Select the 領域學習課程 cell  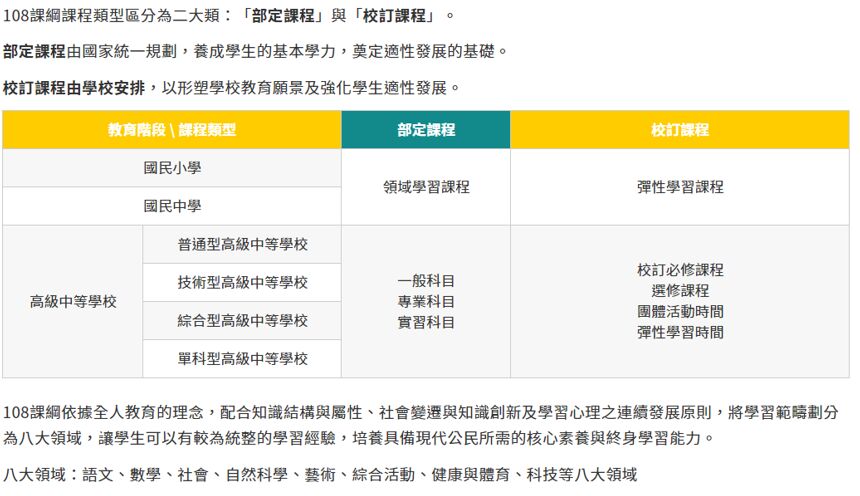426,187
